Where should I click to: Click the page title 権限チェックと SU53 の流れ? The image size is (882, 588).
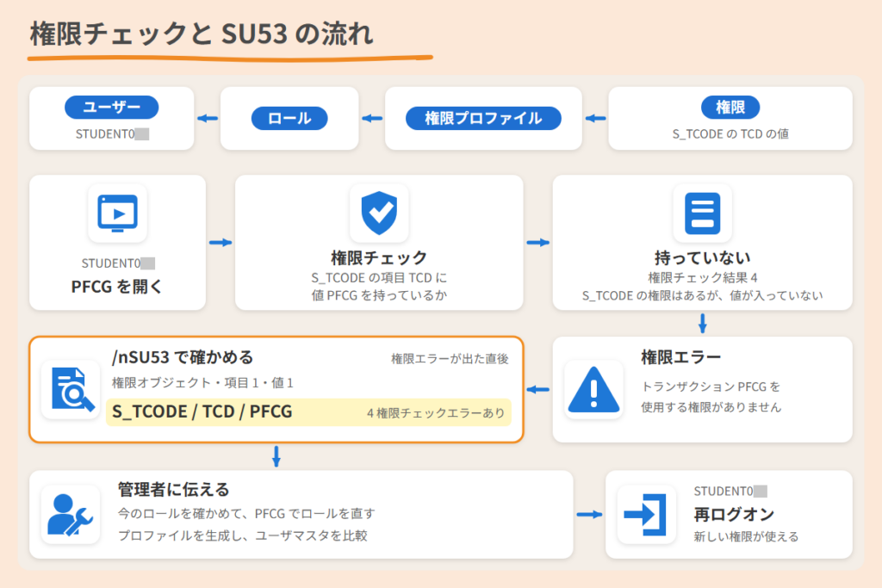coord(202,34)
